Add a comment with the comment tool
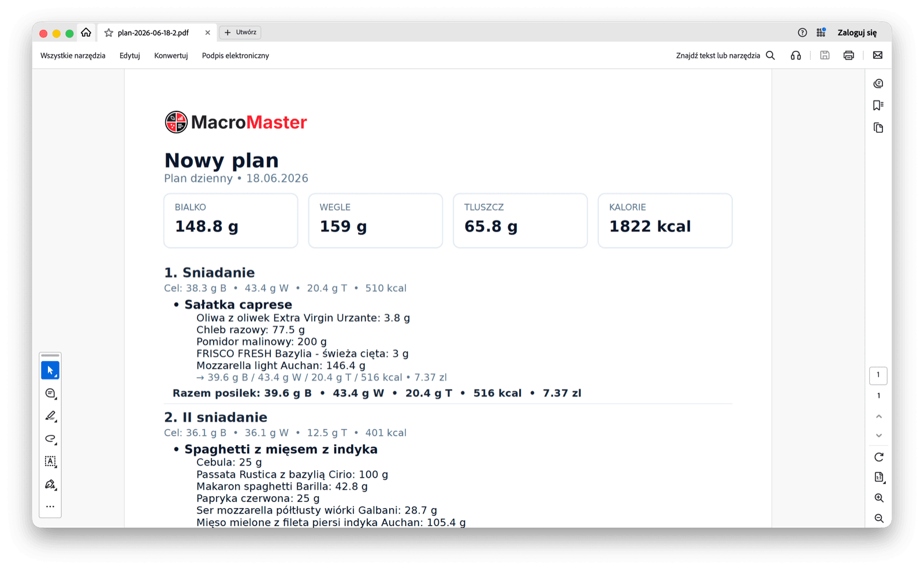The image size is (924, 570). click(50, 393)
